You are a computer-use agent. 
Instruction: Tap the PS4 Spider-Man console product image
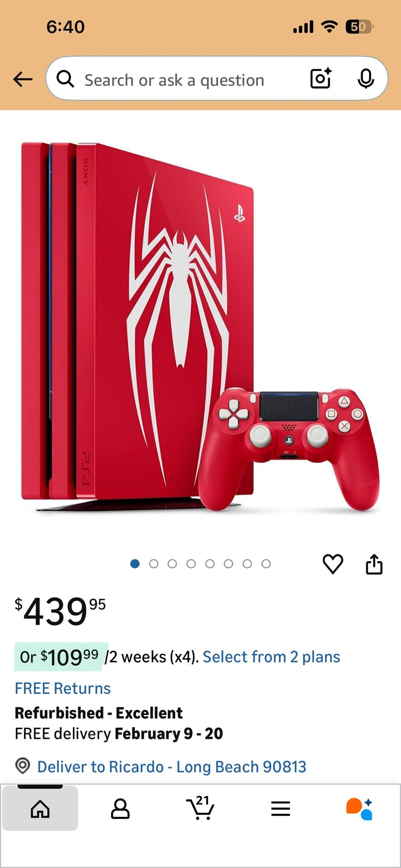(200, 327)
